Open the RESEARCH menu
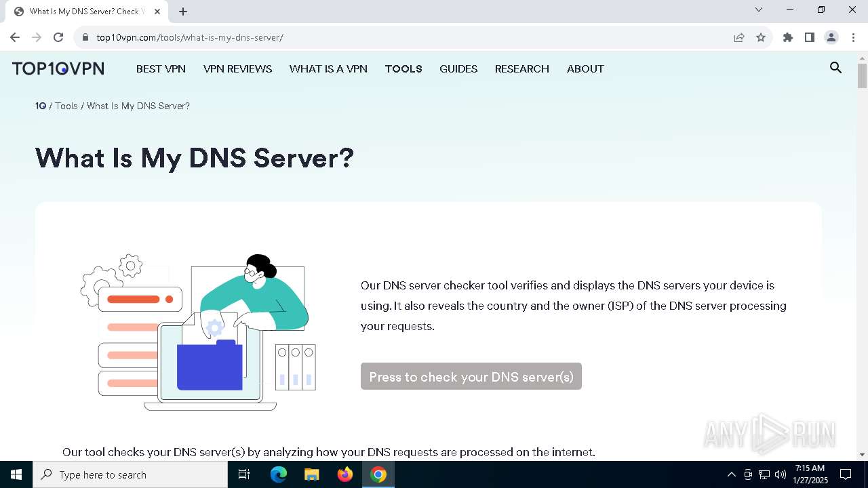This screenshot has width=868, height=488. (x=522, y=68)
